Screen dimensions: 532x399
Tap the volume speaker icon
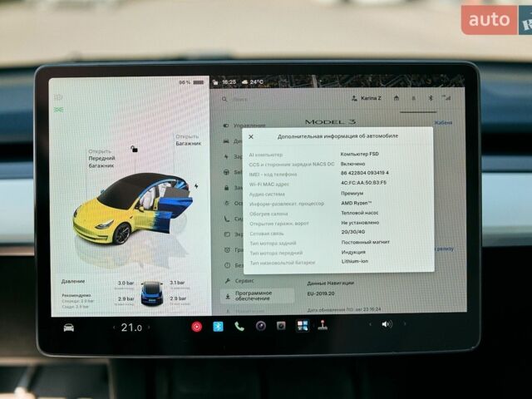387,324
